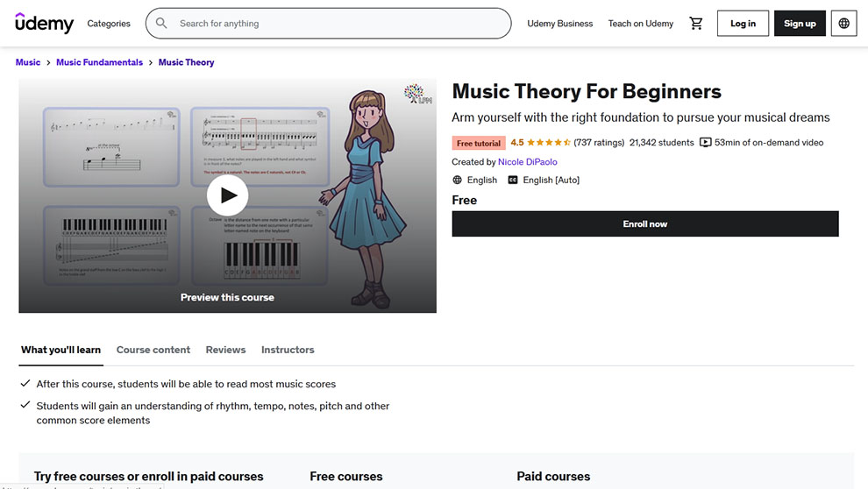Image resolution: width=868 pixels, height=489 pixels.
Task: Click the Preview this course label
Action: point(227,298)
